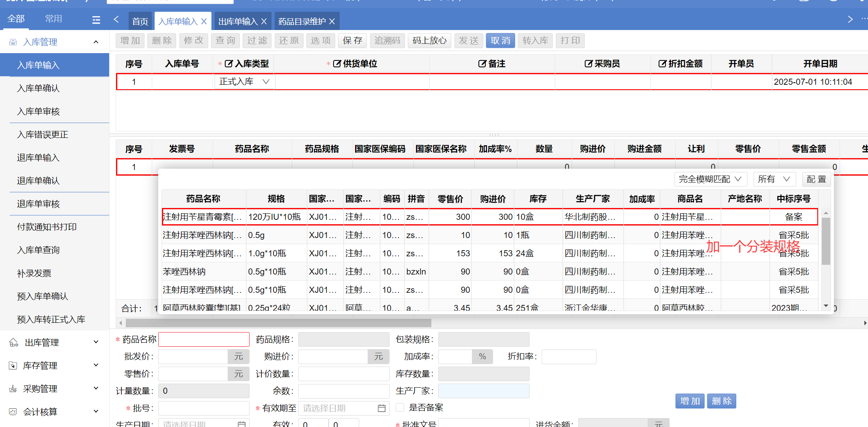Click the 配置 button in the drug popup

816,179
